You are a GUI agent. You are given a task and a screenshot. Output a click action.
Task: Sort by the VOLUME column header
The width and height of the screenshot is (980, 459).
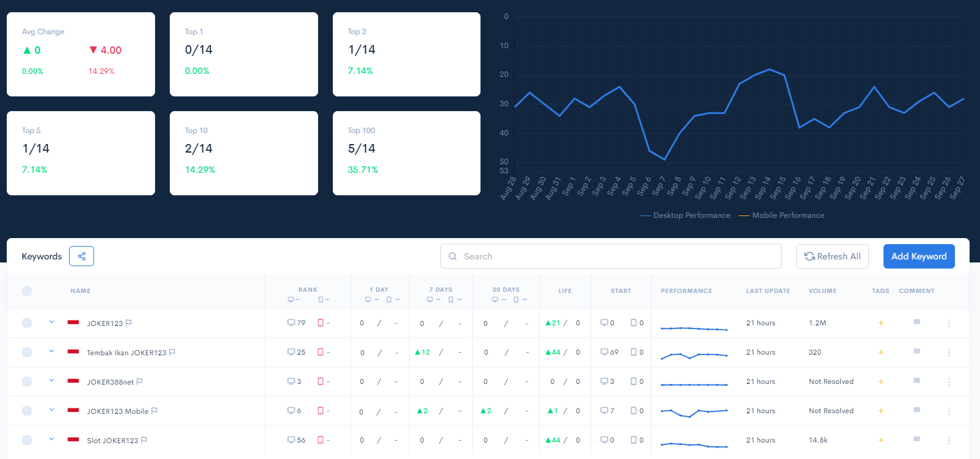[x=822, y=291]
